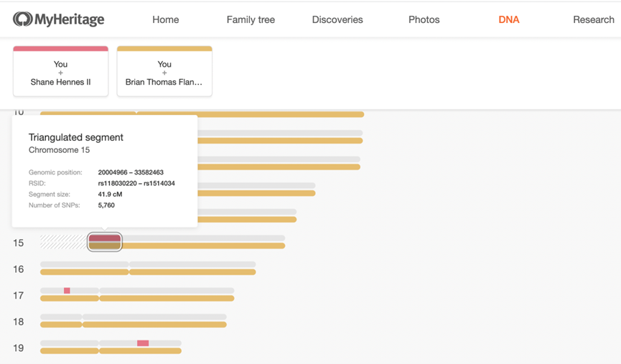Open the Research menu

594,19
